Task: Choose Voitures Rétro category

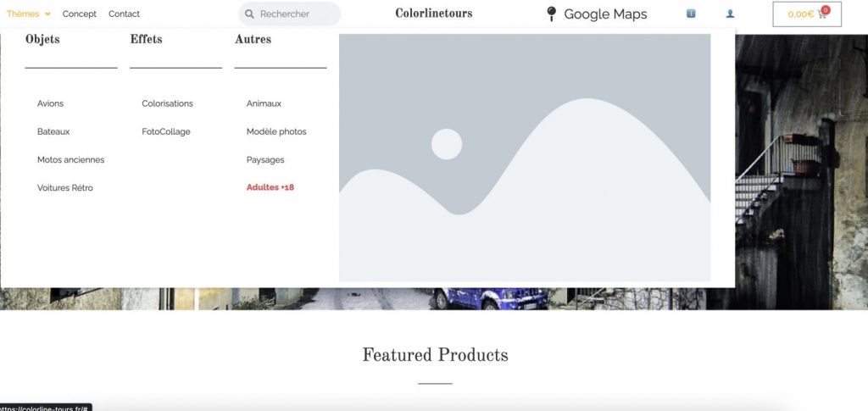Action: tap(65, 187)
